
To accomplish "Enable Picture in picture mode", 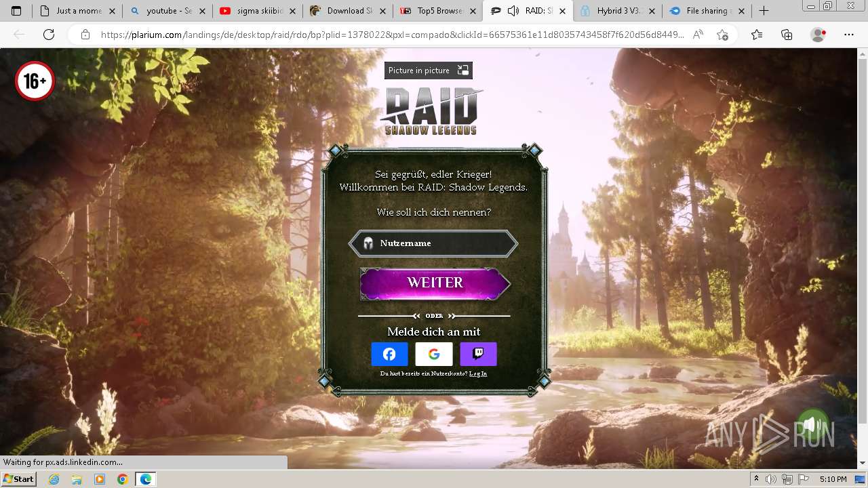I will (428, 70).
